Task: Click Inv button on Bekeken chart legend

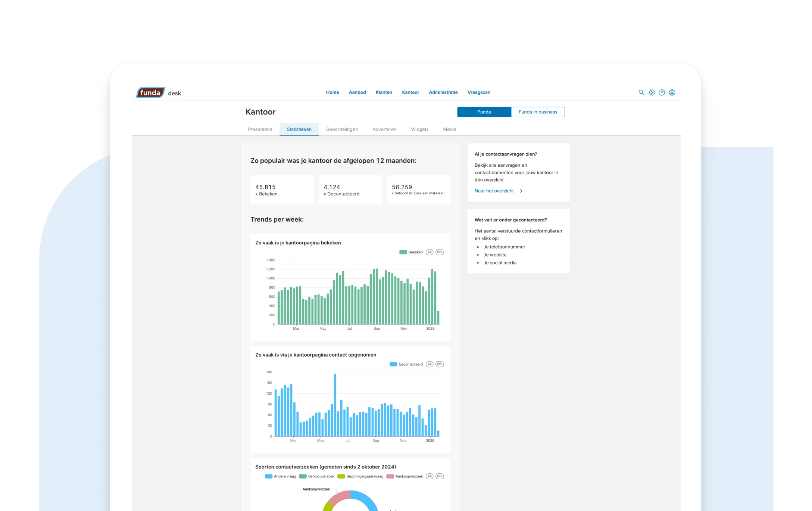Action: [440, 252]
